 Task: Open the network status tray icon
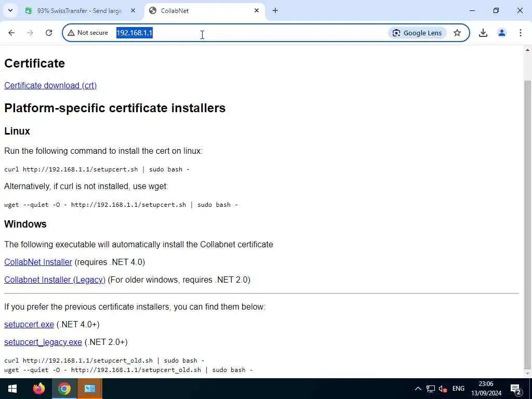431,389
